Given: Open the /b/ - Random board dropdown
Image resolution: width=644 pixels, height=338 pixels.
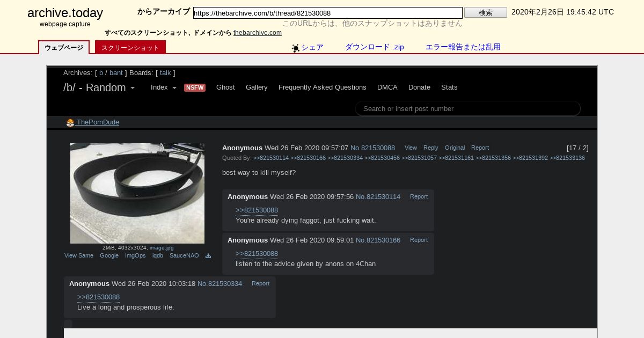Looking at the screenshot, I should pos(99,87).
